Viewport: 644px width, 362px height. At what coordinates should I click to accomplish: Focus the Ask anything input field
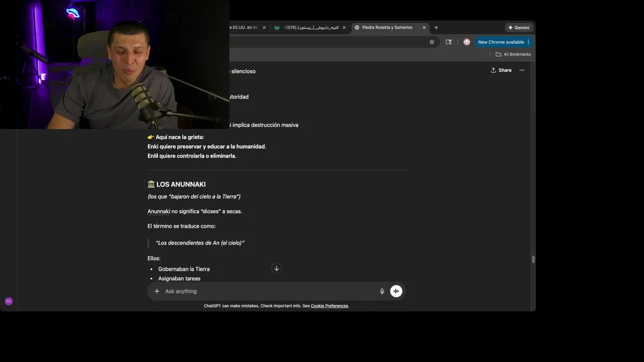(269, 291)
